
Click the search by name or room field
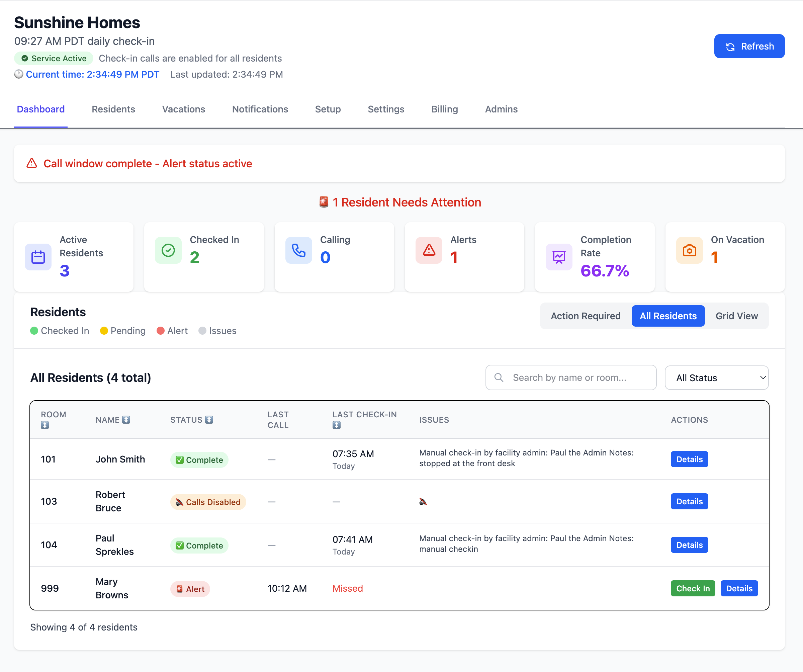570,377
